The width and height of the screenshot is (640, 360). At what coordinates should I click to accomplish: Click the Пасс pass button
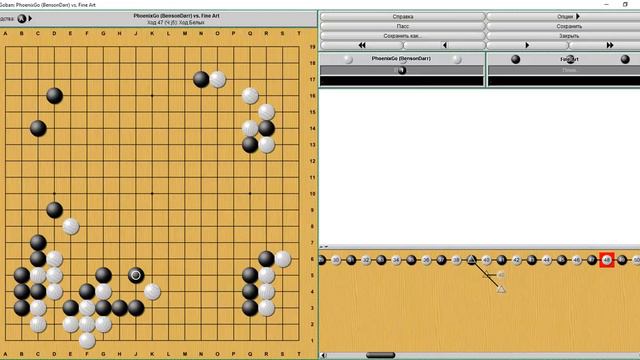point(403,26)
